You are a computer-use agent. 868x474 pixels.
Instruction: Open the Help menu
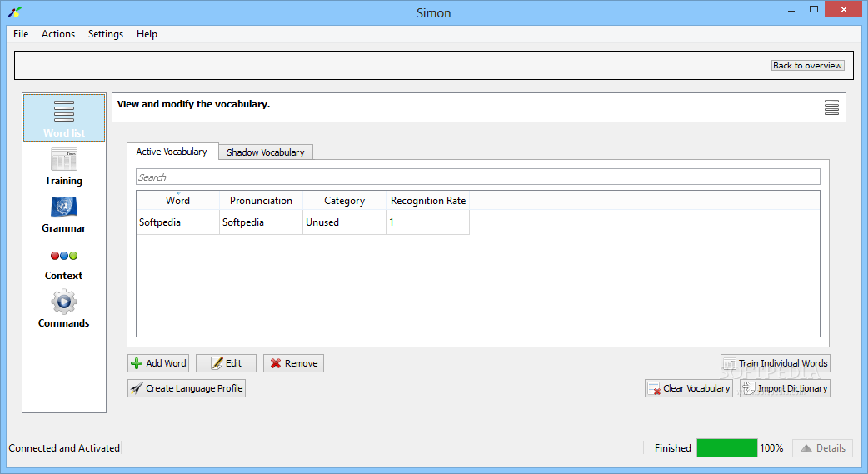[147, 34]
